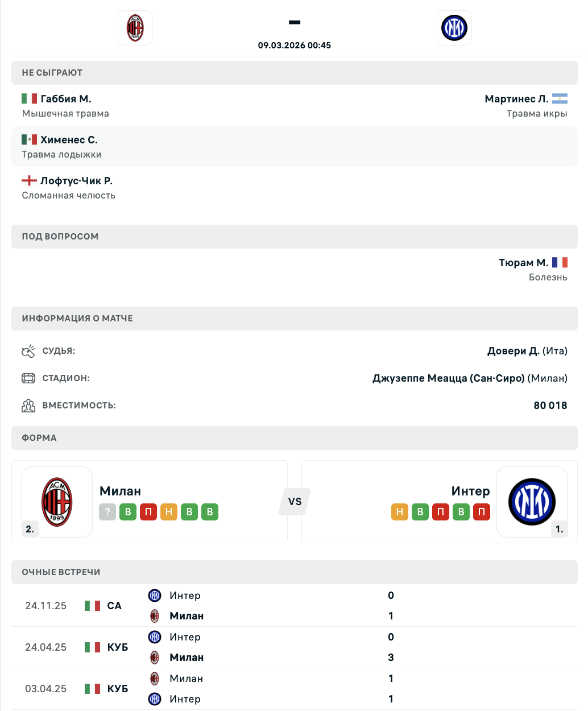The image size is (588, 711).
Task: Open doubtful player Тюрам М. profile
Action: (523, 263)
